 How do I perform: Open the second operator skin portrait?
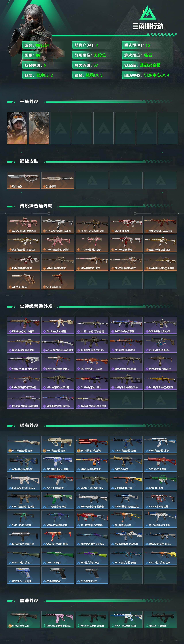[x=39, y=128]
